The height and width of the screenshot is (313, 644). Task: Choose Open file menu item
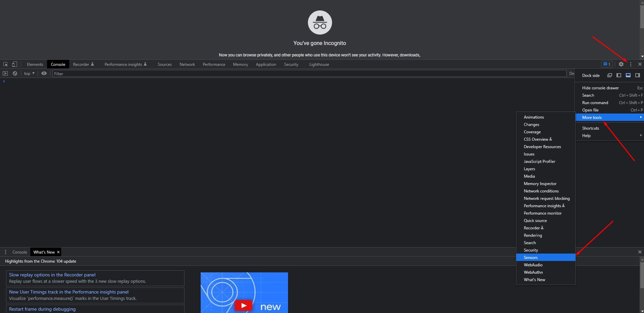[610, 110]
